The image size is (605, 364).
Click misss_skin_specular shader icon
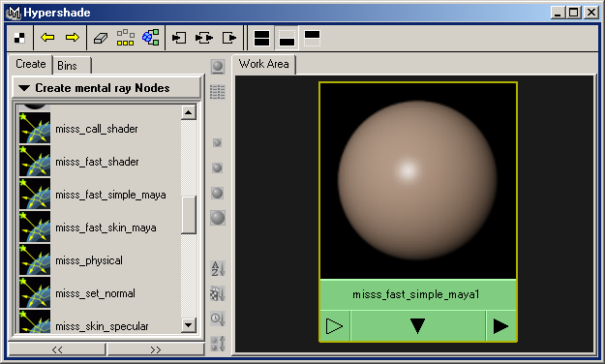point(35,321)
